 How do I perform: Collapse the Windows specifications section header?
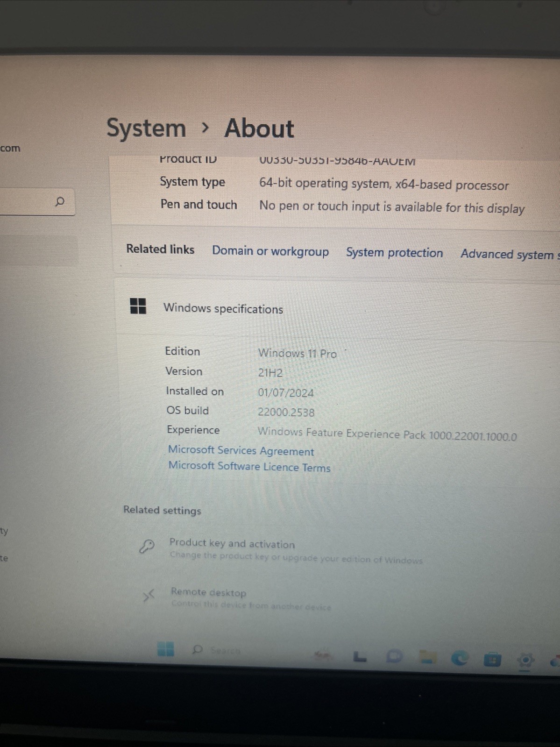336,308
